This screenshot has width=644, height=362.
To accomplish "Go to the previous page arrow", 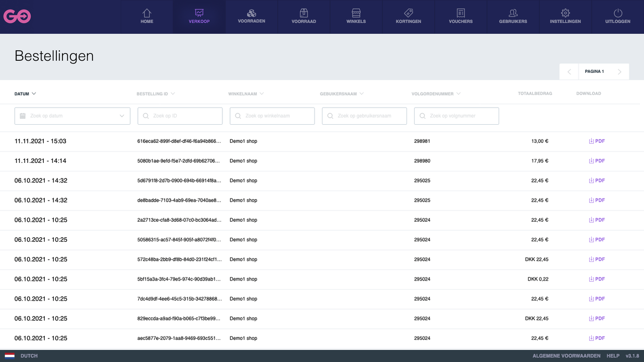I will [569, 72].
